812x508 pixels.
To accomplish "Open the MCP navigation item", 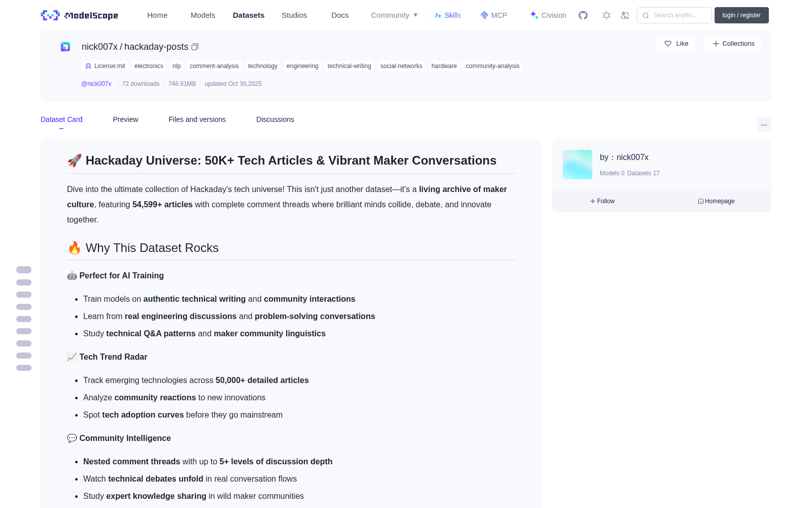I will 493,15.
